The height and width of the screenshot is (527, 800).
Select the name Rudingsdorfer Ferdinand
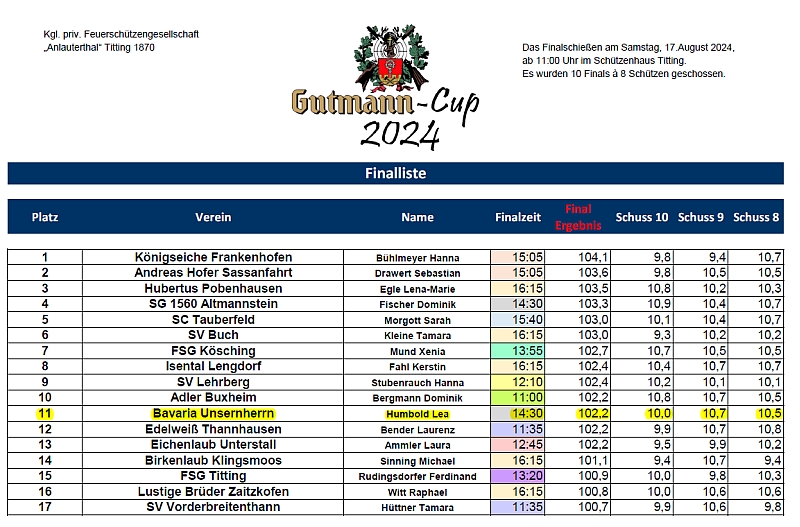tap(417, 476)
